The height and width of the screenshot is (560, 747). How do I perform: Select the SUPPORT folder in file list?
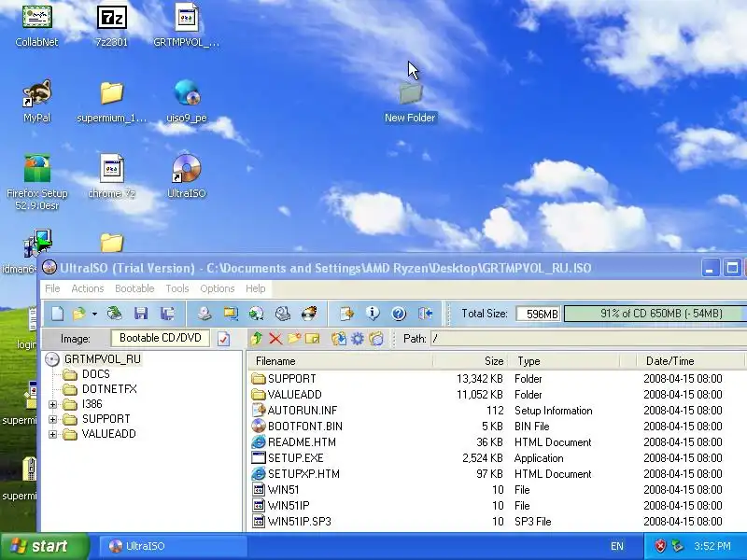(x=291, y=379)
